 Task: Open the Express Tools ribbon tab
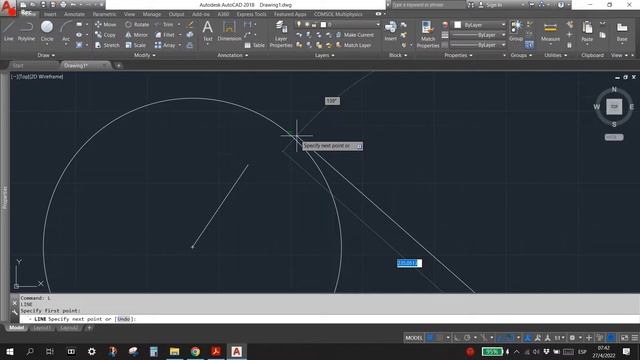(251, 14)
